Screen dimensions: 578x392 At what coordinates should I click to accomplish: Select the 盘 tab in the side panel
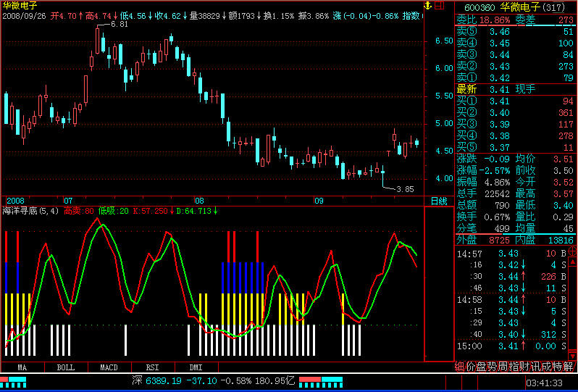click(482, 367)
